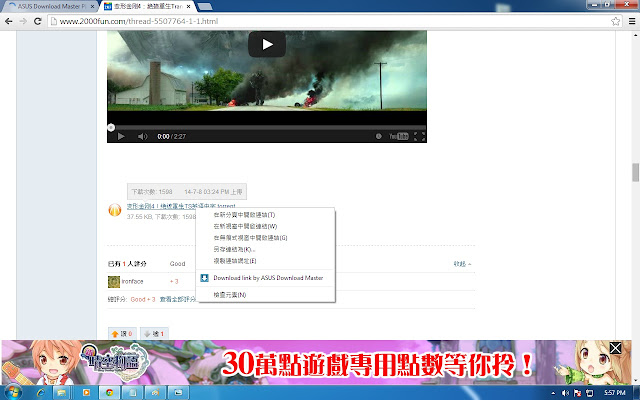Click the rightmost taskbar app icon
640x400 pixels.
[x=179, y=393]
